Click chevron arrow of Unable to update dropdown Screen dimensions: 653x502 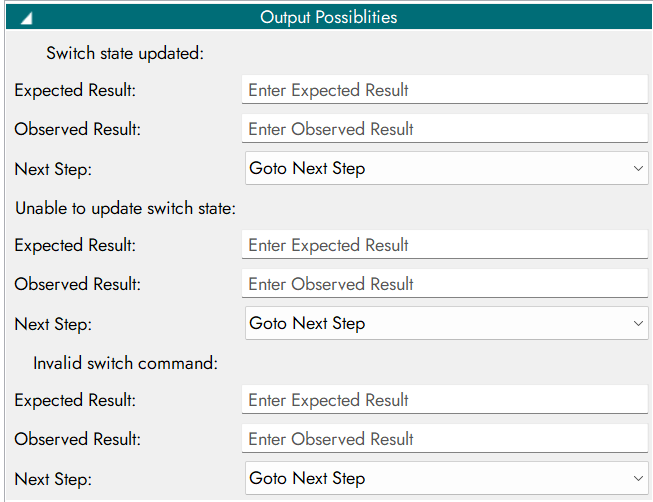tap(639, 323)
